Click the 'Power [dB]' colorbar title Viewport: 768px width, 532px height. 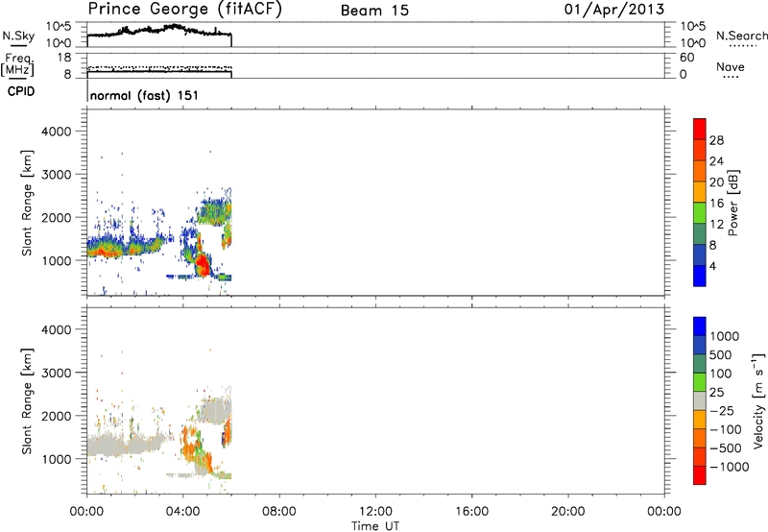tap(732, 203)
